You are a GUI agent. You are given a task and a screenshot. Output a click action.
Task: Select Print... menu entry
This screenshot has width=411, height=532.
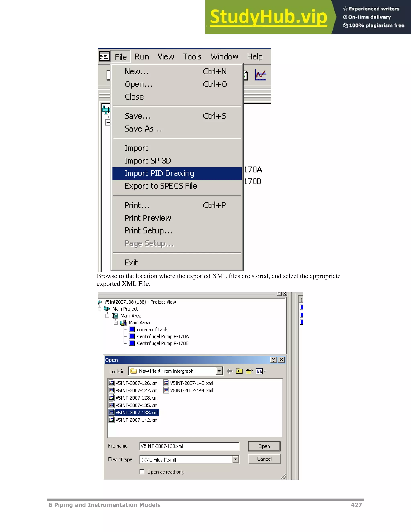(x=177, y=205)
